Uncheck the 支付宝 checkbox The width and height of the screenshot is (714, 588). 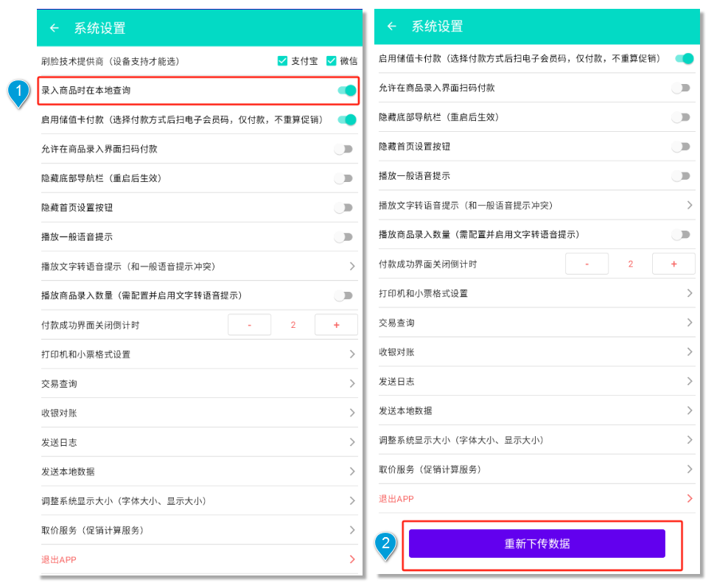coord(282,61)
